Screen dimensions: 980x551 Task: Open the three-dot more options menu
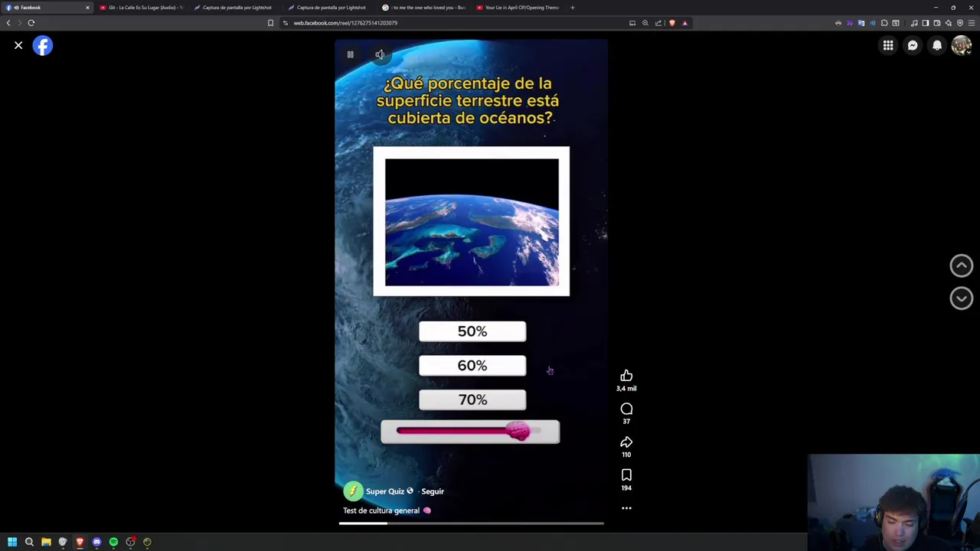click(626, 508)
